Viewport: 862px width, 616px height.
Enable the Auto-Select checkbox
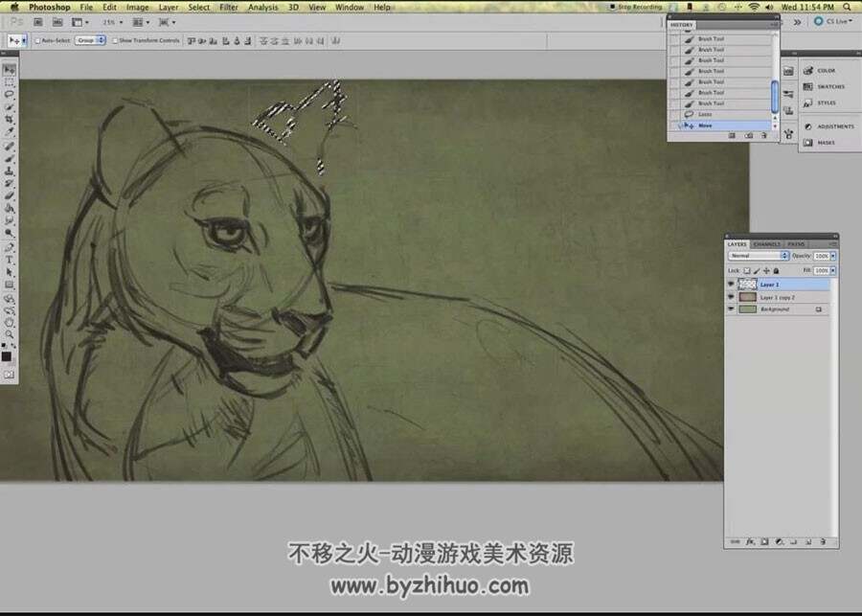point(38,40)
